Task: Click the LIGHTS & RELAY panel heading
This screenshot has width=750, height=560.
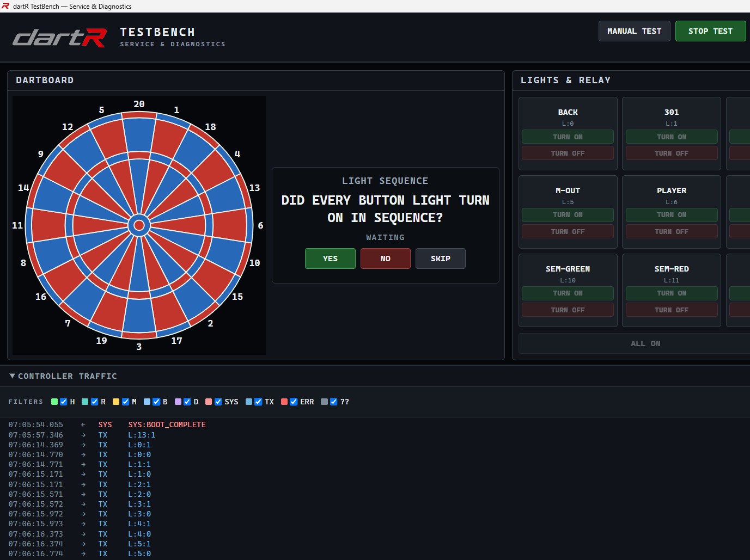Action: [x=565, y=80]
